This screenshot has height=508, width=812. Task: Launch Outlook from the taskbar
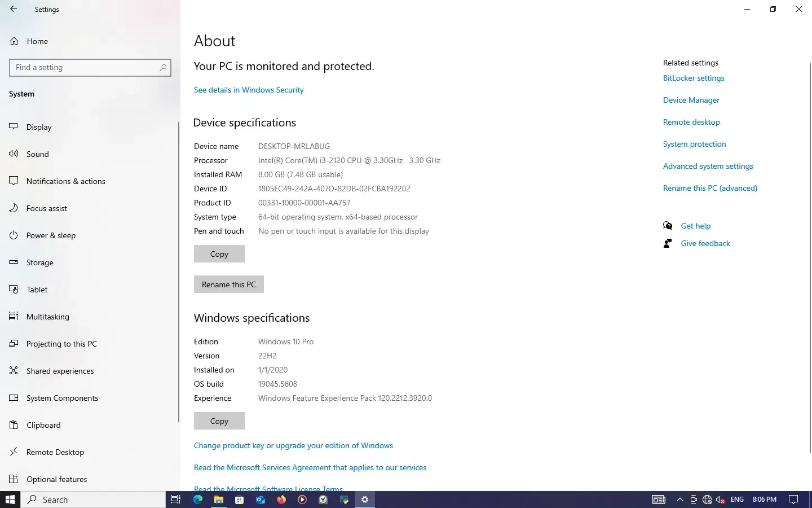[260, 500]
